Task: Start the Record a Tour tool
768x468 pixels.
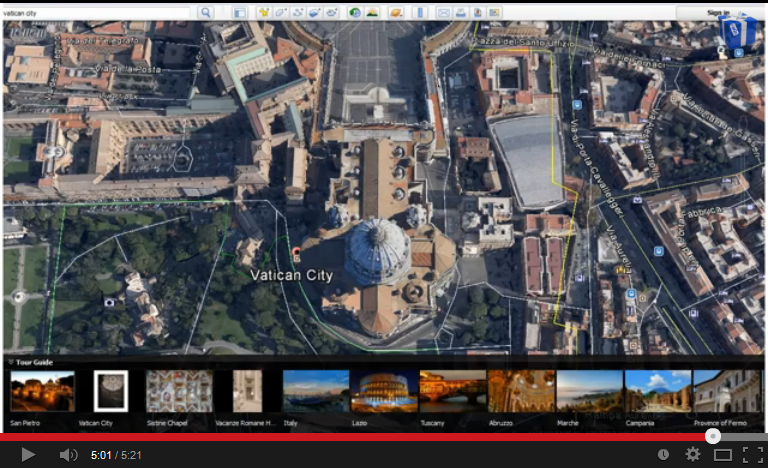Action: [332, 13]
